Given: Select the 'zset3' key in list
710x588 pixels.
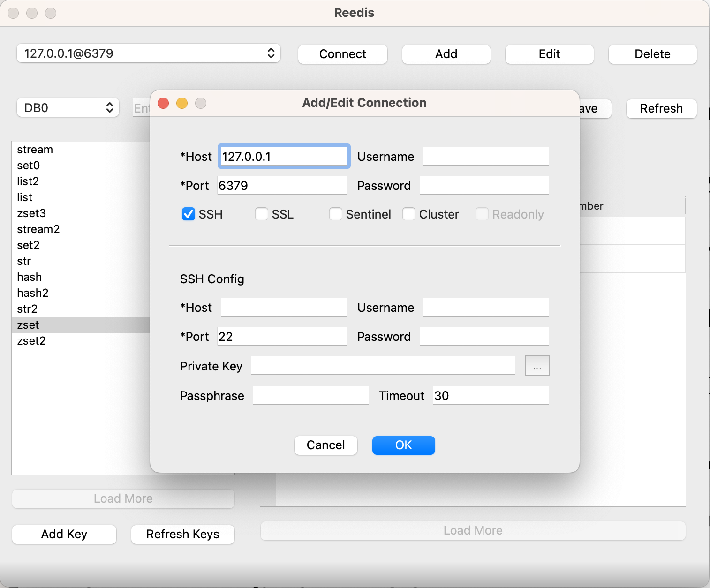Looking at the screenshot, I should [81, 213].
